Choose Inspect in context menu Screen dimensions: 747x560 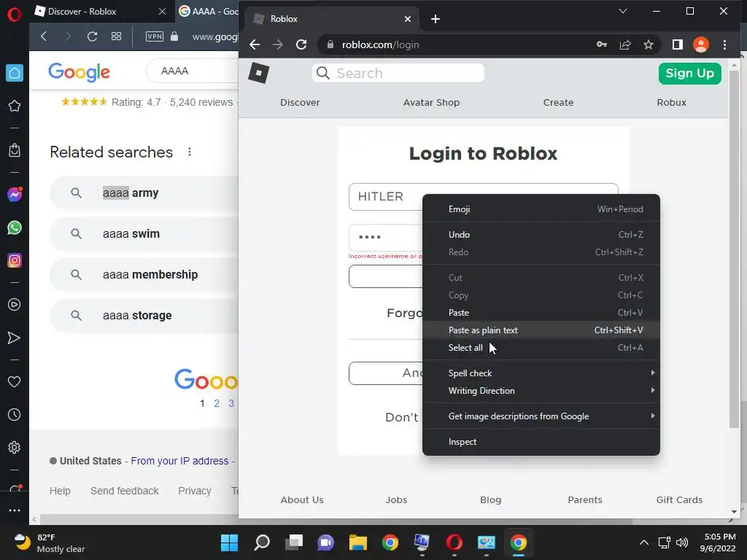[x=541, y=441]
